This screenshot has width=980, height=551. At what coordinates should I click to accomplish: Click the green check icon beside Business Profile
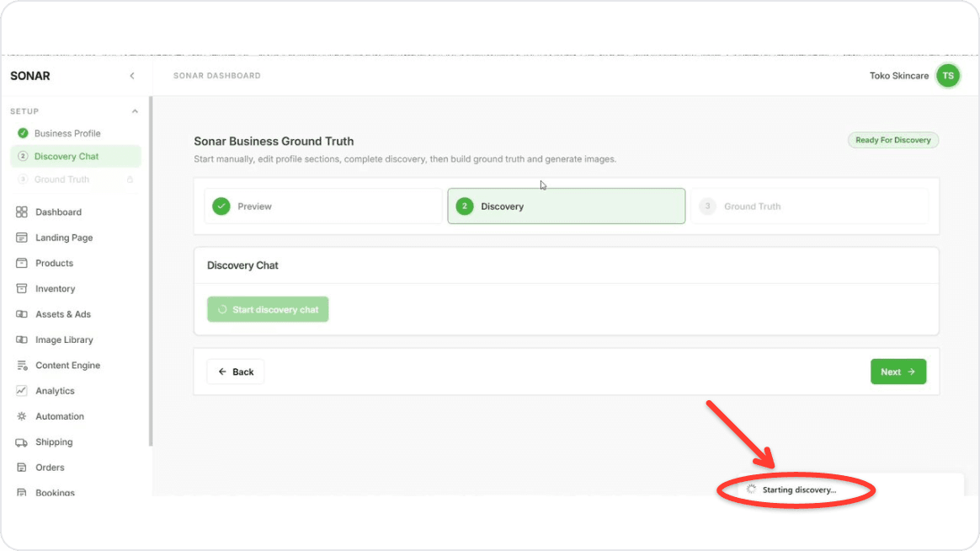tap(23, 133)
